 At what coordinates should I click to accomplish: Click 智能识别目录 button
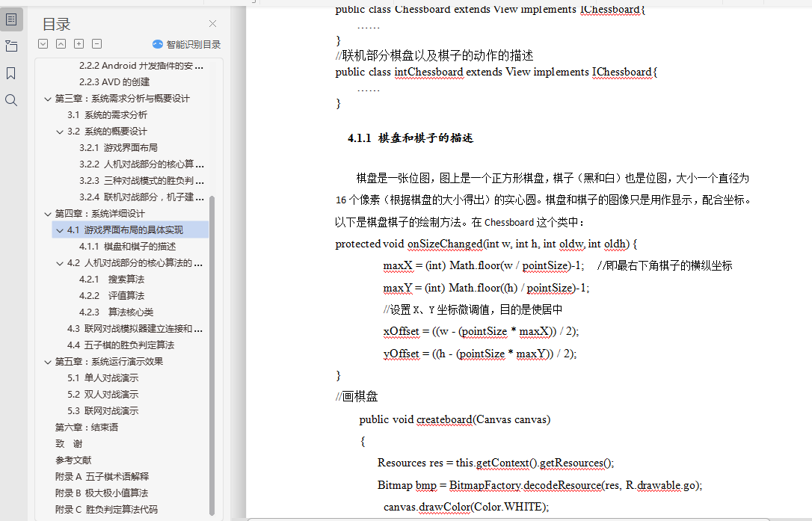[x=186, y=45]
